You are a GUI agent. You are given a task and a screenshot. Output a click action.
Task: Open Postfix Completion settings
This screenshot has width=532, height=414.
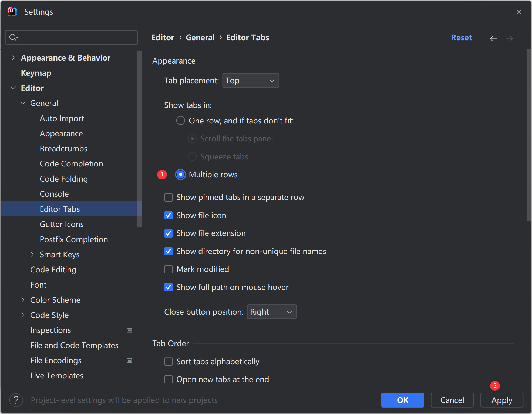click(x=74, y=239)
